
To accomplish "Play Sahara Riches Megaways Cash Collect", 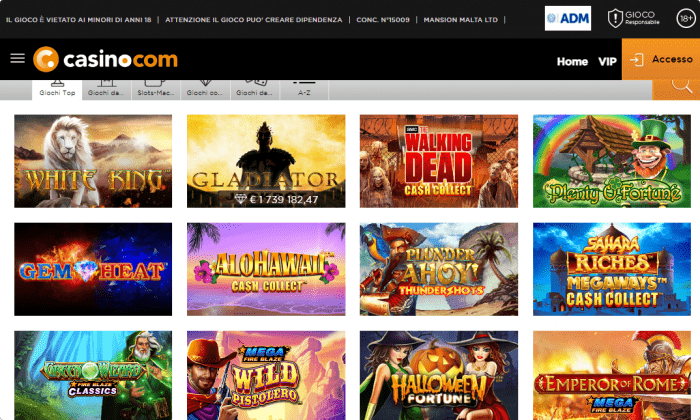I will 612,269.
